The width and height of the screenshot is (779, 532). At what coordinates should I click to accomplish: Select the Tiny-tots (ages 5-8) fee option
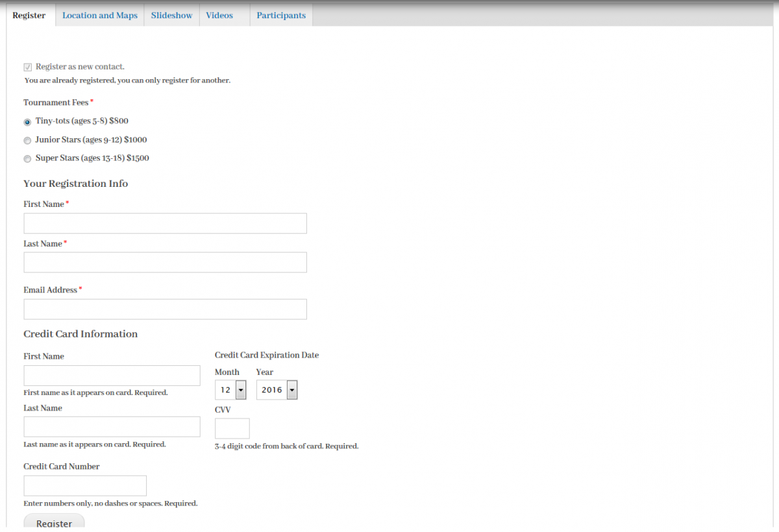coord(27,122)
